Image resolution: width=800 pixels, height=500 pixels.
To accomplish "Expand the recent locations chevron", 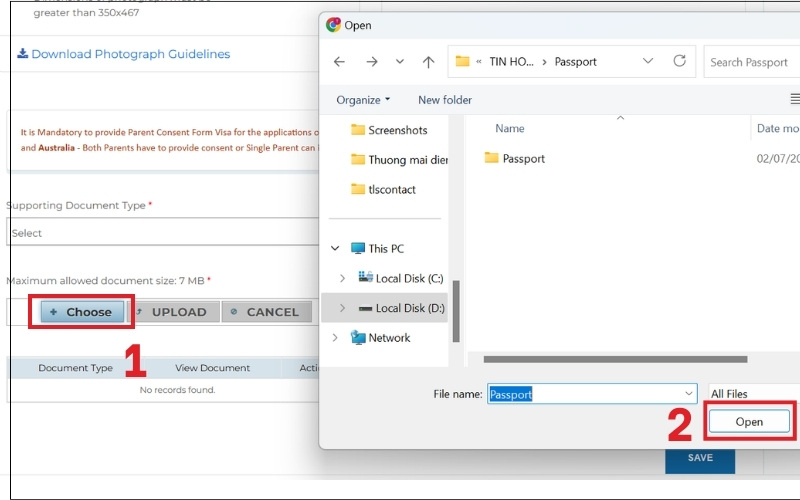I will pos(400,62).
